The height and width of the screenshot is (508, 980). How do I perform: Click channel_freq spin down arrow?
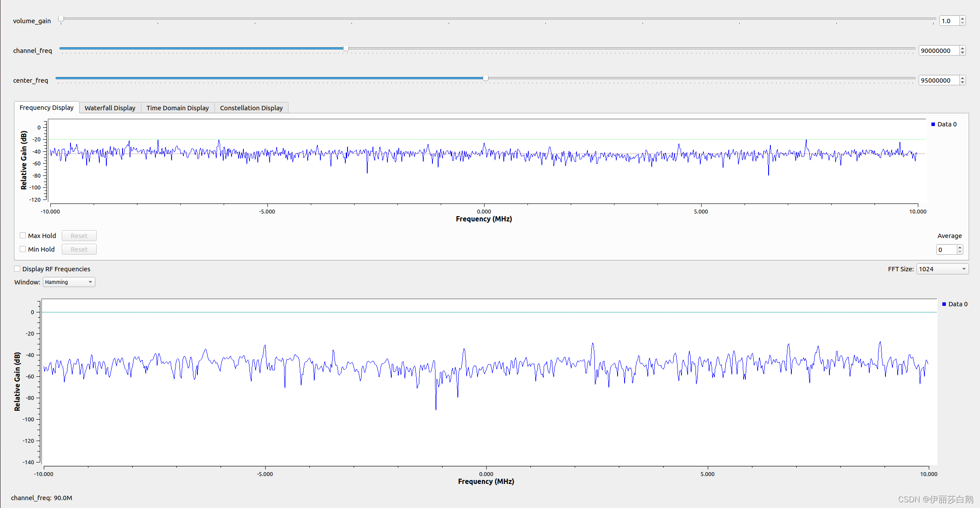pos(962,53)
